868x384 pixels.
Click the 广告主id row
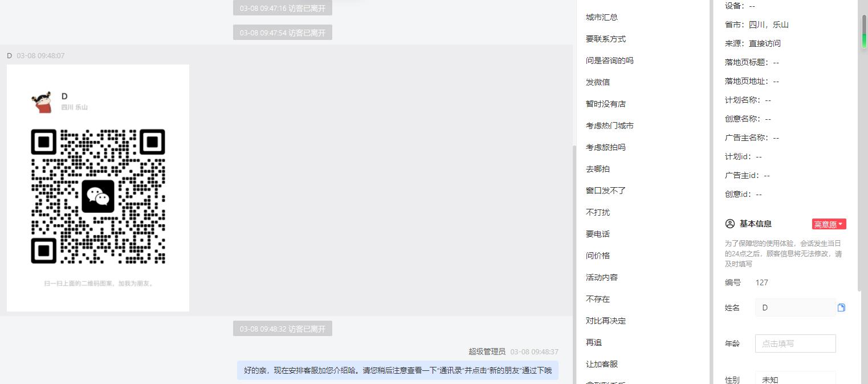click(x=747, y=175)
